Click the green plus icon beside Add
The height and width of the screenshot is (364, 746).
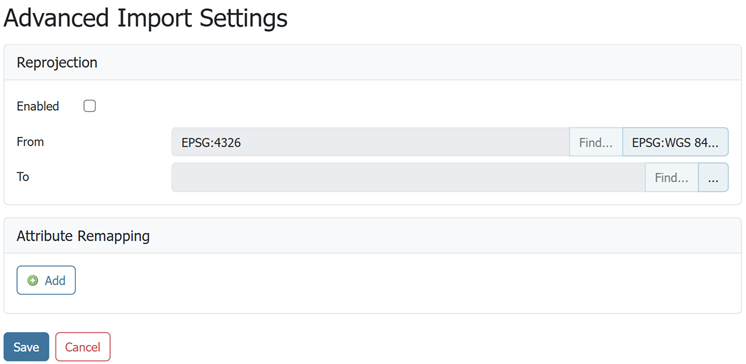(x=32, y=281)
